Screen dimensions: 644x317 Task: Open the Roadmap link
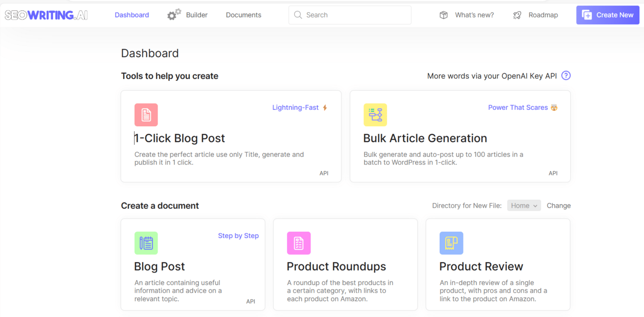click(543, 15)
